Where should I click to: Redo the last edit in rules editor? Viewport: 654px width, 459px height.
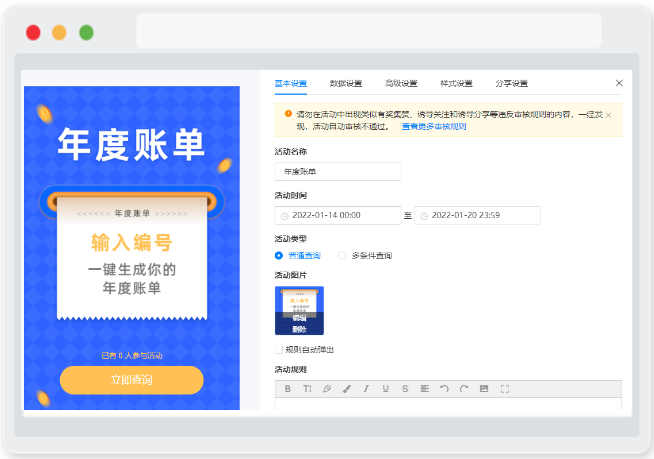click(x=464, y=388)
